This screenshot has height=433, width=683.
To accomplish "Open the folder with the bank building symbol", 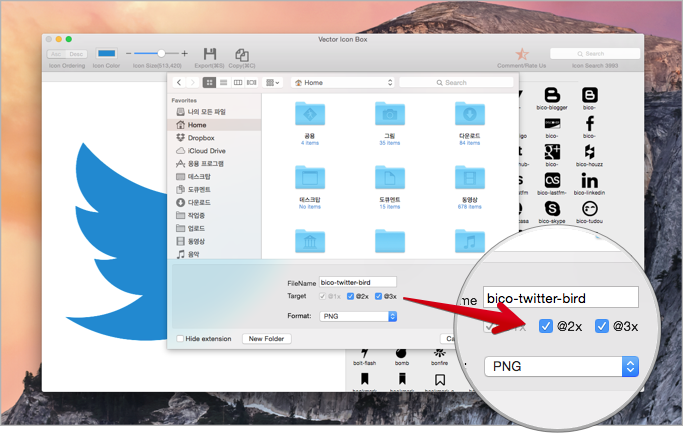I will click(x=310, y=241).
